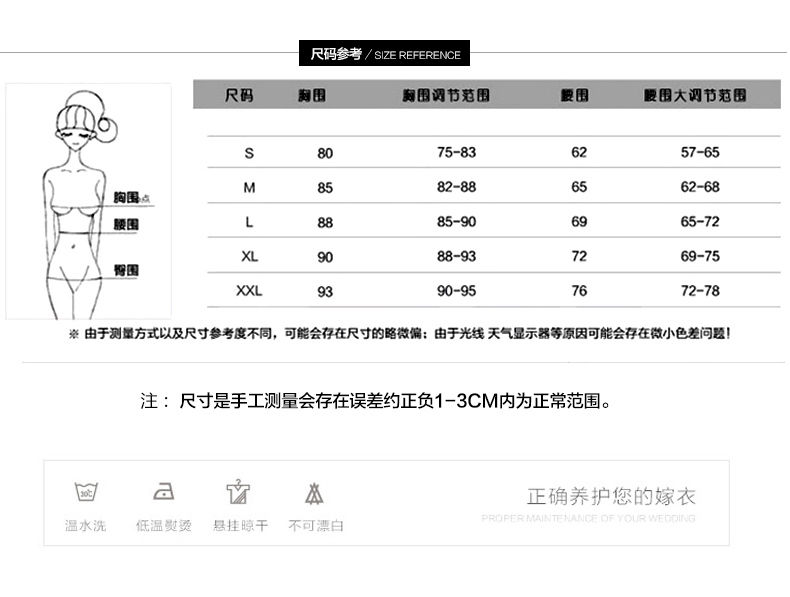Image resolution: width=790 pixels, height=597 pixels.
Task: Select the S size row label
Action: pyautogui.click(x=249, y=153)
